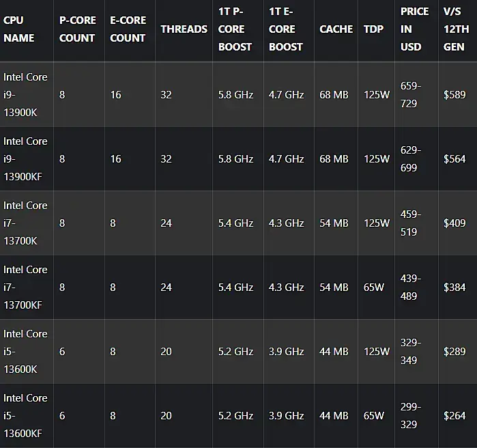The image size is (477, 448).
Task: Select the TDP column header
Action: tap(374, 29)
